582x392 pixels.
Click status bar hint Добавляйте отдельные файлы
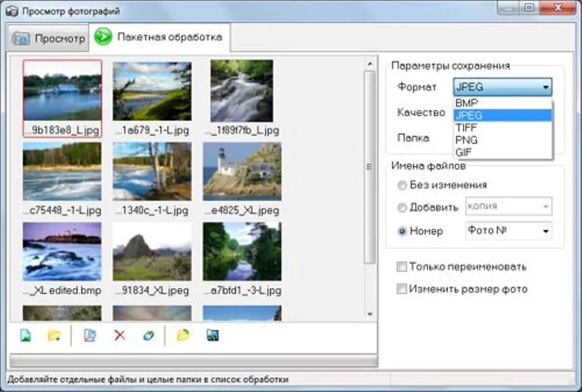[x=148, y=380]
